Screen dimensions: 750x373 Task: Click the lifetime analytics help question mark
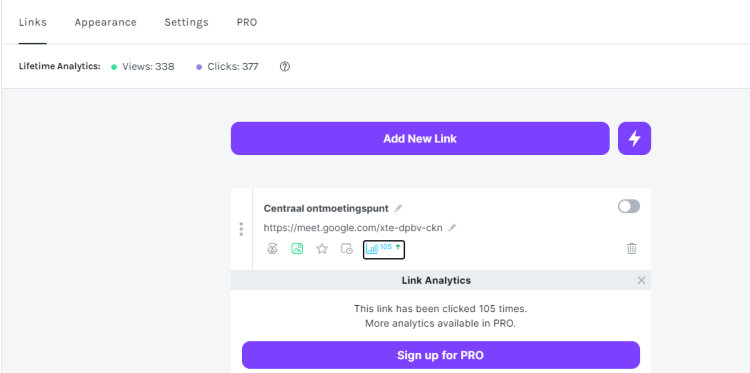[x=285, y=66]
